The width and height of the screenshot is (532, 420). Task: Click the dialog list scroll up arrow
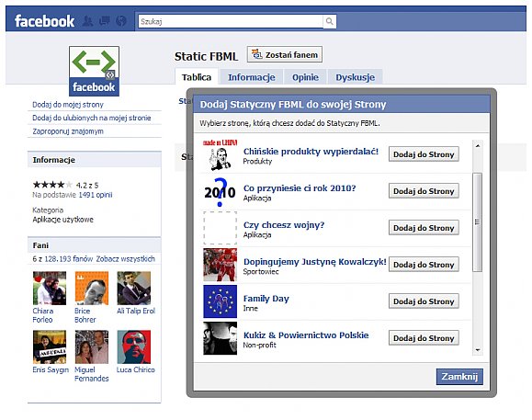pyautogui.click(x=478, y=146)
